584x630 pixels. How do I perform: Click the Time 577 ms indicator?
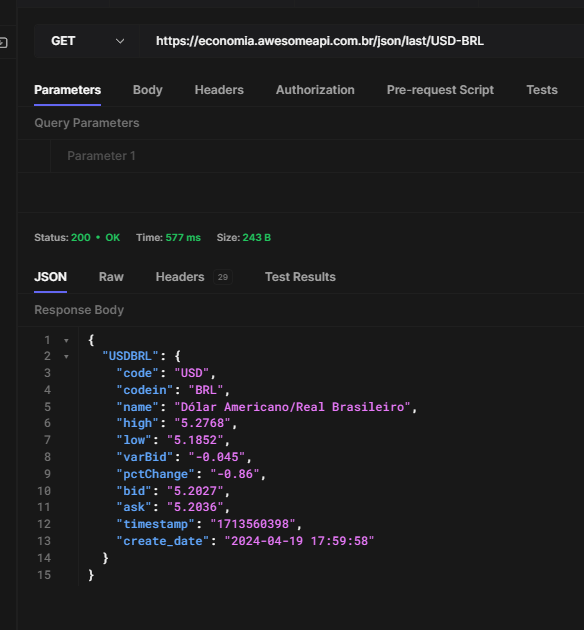(168, 237)
